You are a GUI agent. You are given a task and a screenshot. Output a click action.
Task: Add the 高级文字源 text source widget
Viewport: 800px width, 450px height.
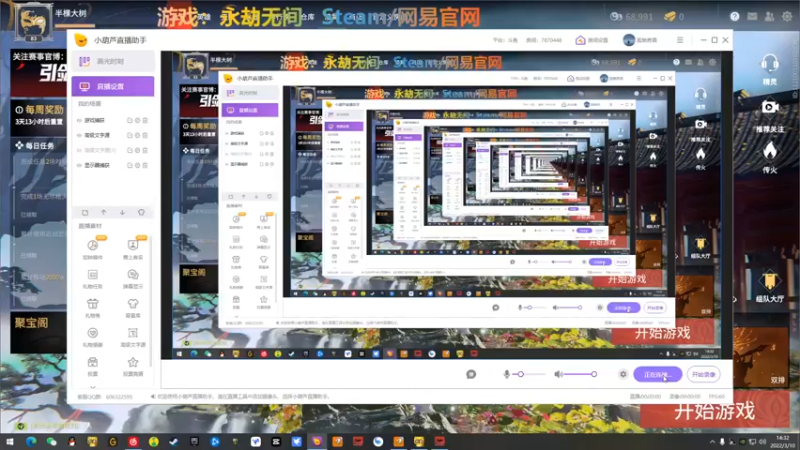click(x=133, y=337)
